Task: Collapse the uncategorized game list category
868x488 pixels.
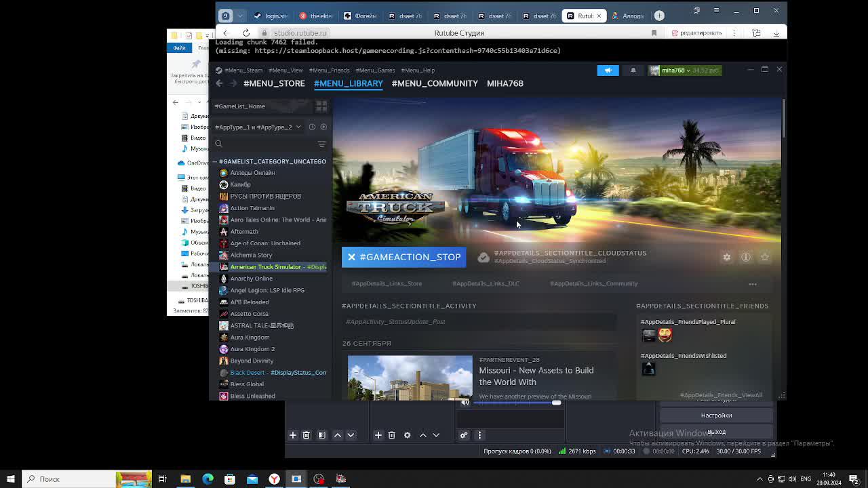Action: (x=214, y=161)
